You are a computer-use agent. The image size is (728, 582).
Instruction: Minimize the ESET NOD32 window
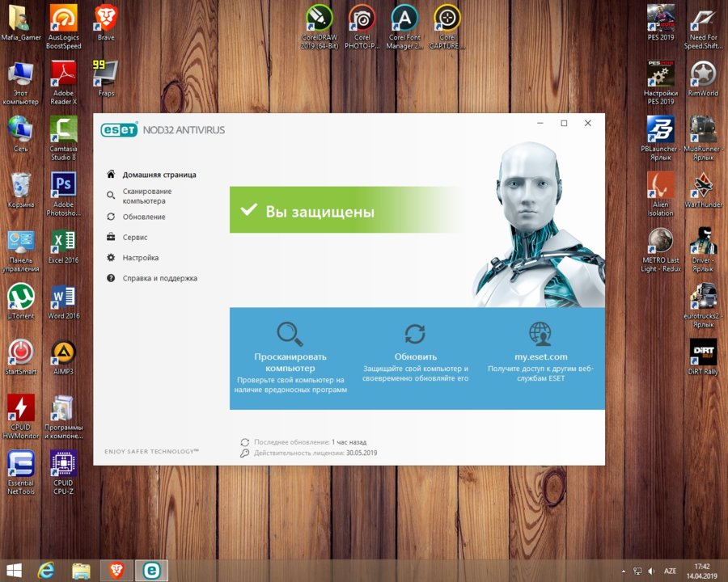click(x=540, y=123)
